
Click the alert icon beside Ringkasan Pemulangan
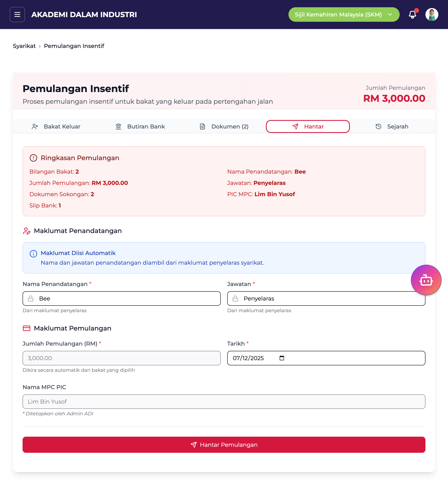point(33,158)
